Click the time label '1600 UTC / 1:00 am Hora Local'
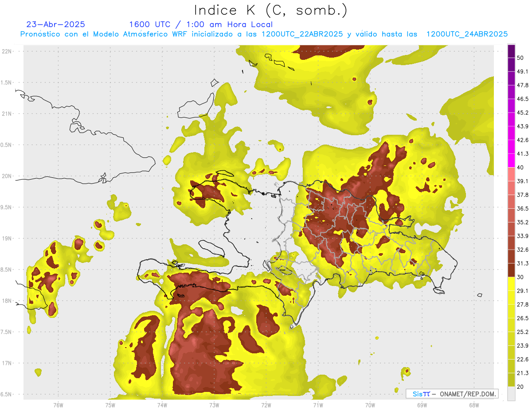This screenshot has height=411, width=532. 201,24
